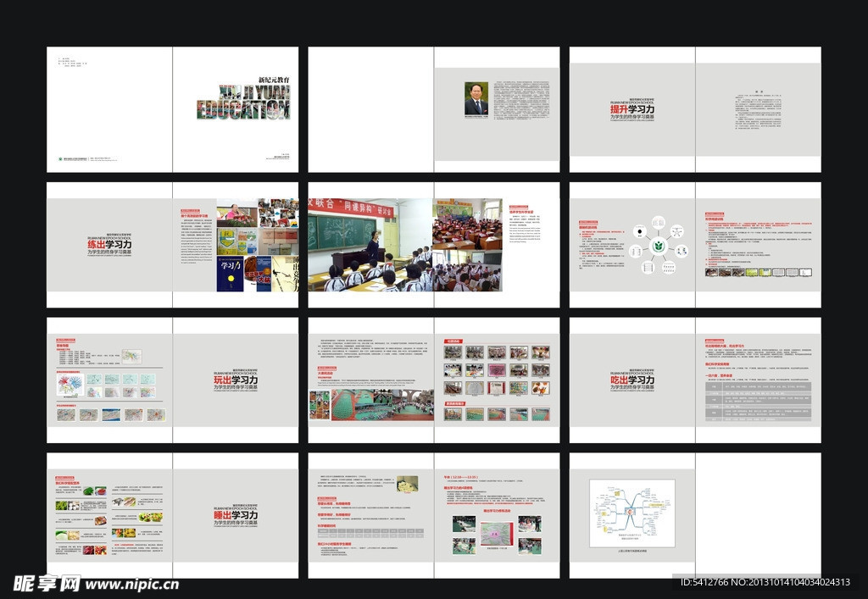Screen dimensions: 868x599
Task: Open the small dormitory photo on the sleep page
Action: [408, 484]
